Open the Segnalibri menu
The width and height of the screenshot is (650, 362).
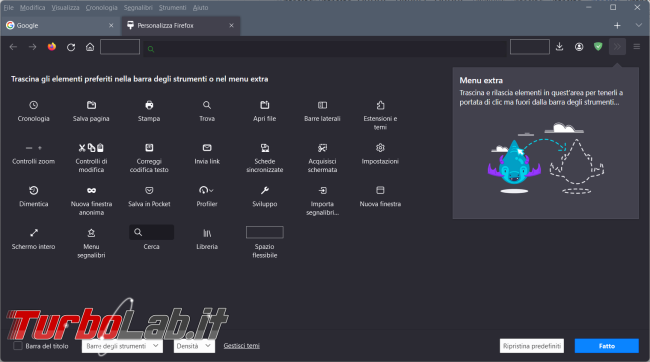point(138,7)
